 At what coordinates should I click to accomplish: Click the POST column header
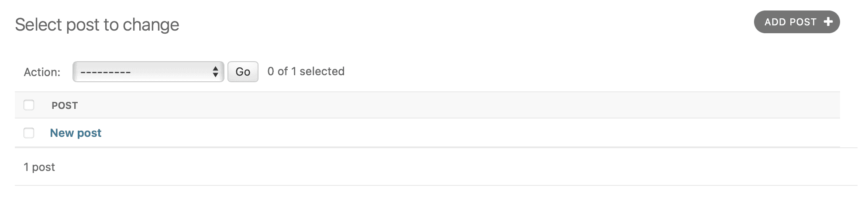65,105
